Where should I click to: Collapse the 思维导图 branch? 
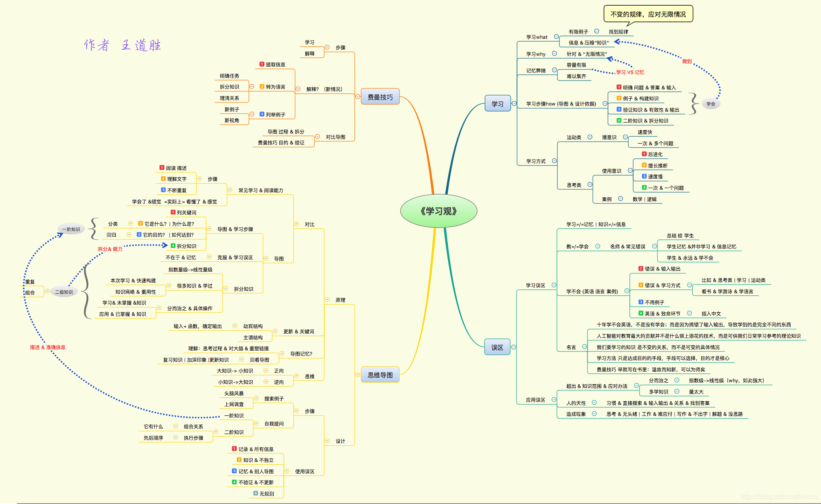357,375
